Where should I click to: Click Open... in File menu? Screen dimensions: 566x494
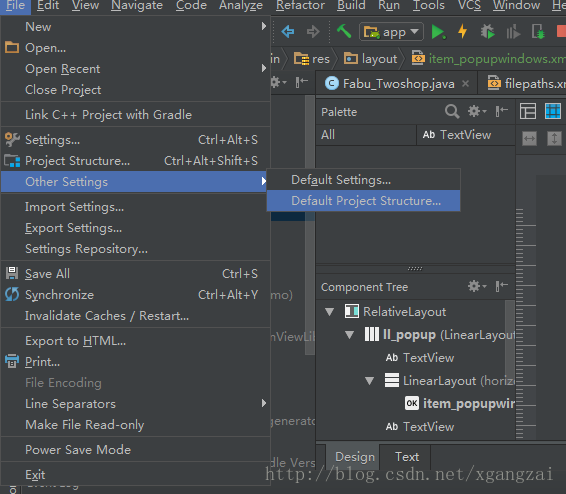pyautogui.click(x=136, y=48)
